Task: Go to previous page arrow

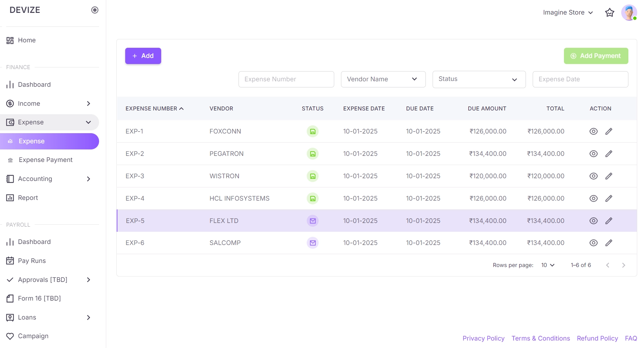Action: tap(608, 265)
